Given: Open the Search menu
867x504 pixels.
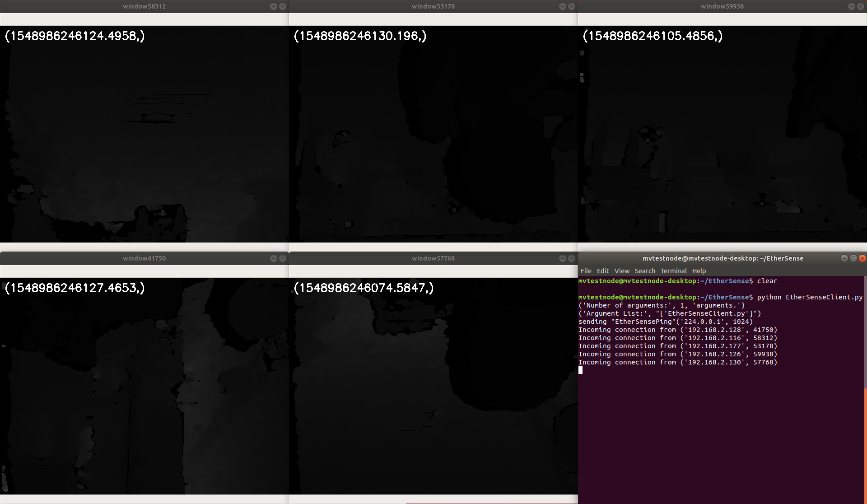Looking at the screenshot, I should click(x=644, y=271).
